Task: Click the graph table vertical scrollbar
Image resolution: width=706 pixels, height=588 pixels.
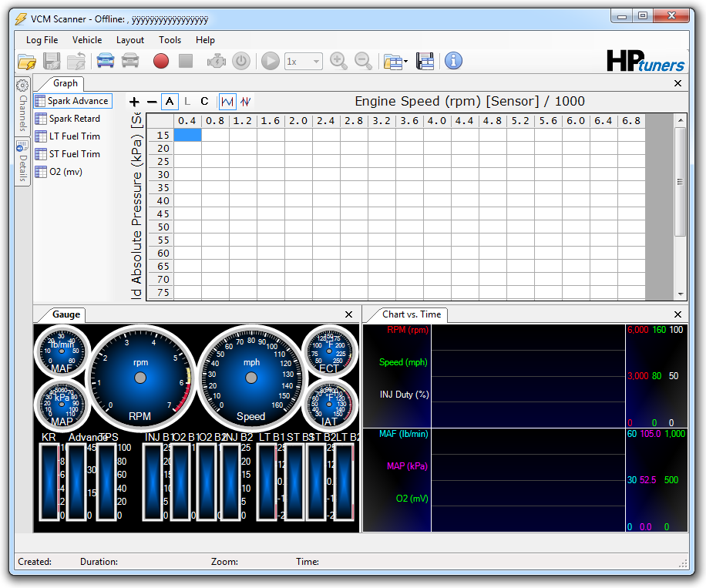Action: coord(680,183)
